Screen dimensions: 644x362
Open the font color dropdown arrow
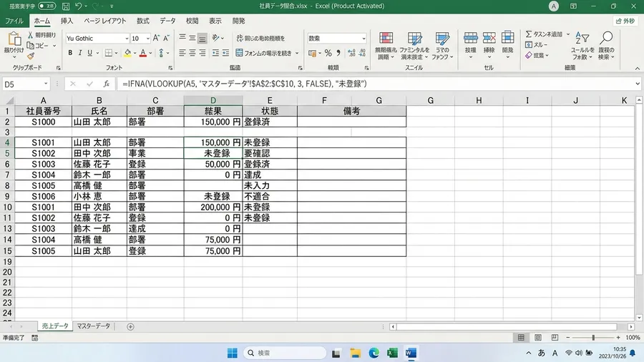pyautogui.click(x=151, y=53)
